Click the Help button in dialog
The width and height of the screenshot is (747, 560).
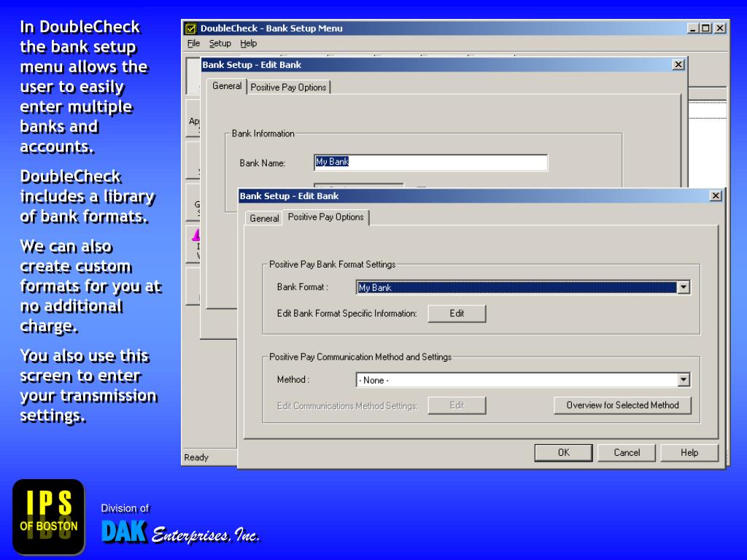(689, 452)
